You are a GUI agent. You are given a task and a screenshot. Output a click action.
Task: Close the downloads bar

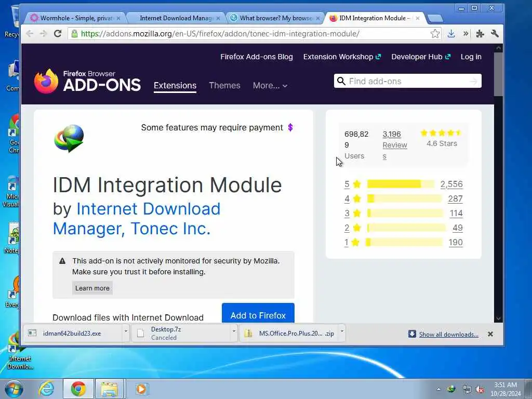click(x=490, y=334)
